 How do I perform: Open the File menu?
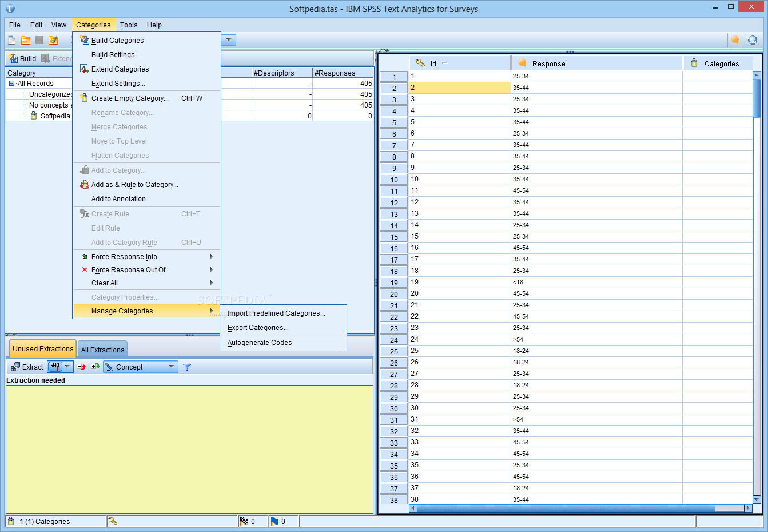pyautogui.click(x=15, y=25)
